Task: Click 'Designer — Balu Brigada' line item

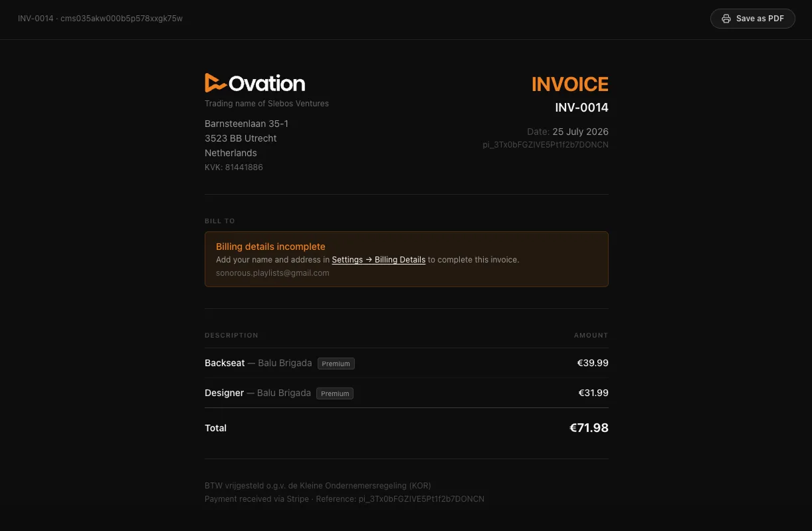Action: [x=258, y=393]
